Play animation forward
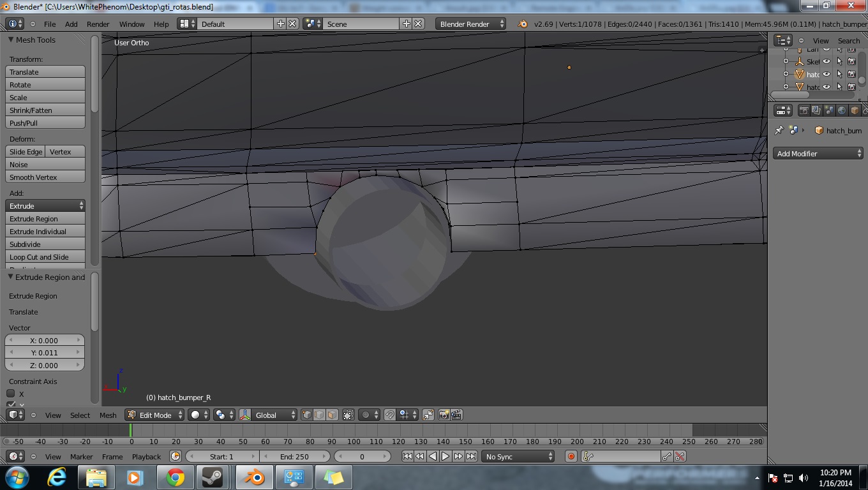 point(445,457)
